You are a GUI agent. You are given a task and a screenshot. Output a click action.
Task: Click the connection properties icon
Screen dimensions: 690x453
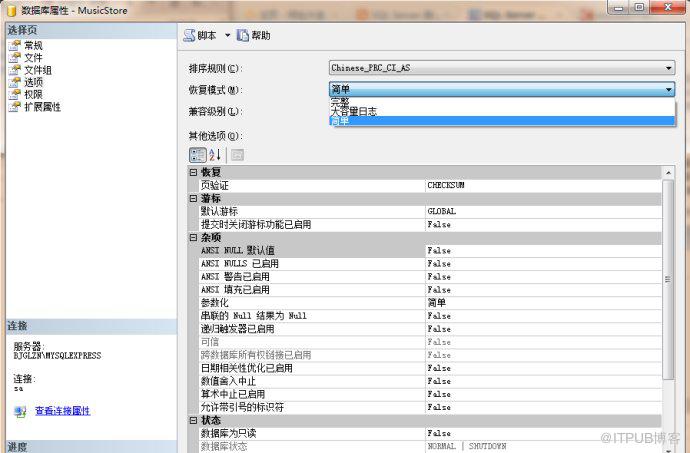(20, 412)
